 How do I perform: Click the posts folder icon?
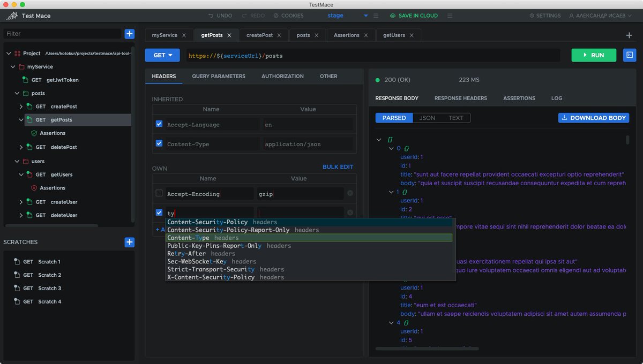pos(26,93)
